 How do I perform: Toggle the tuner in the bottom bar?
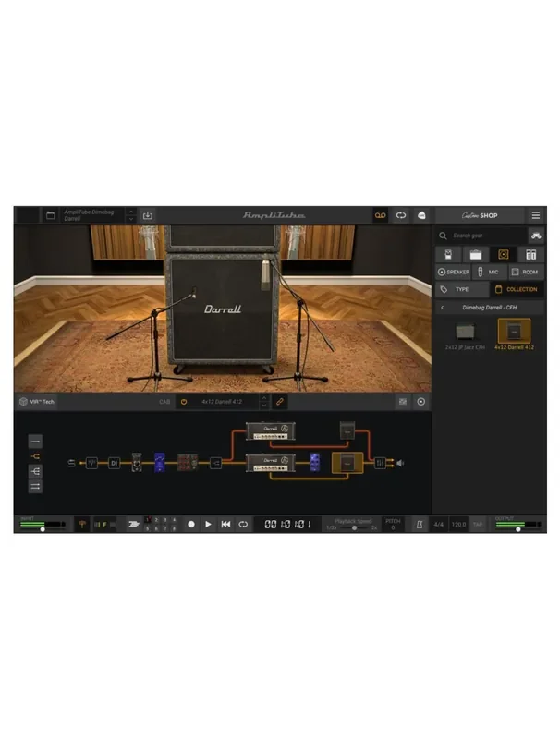click(82, 524)
